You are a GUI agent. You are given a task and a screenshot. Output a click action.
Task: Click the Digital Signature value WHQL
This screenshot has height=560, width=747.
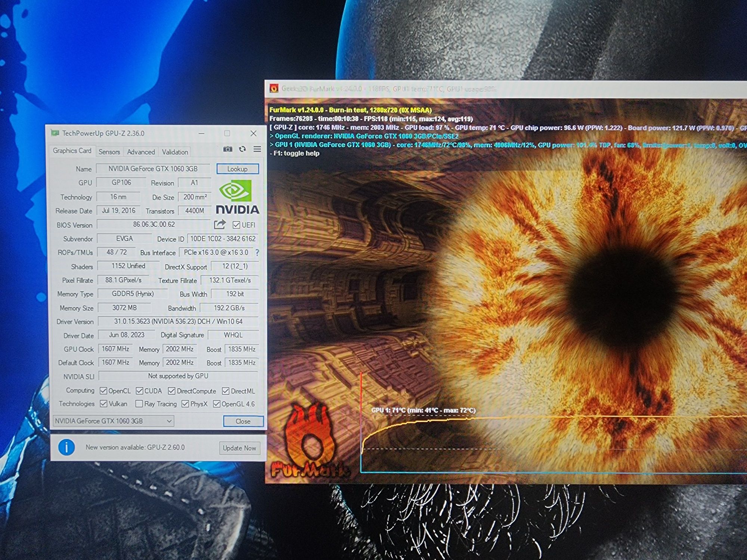(x=233, y=335)
